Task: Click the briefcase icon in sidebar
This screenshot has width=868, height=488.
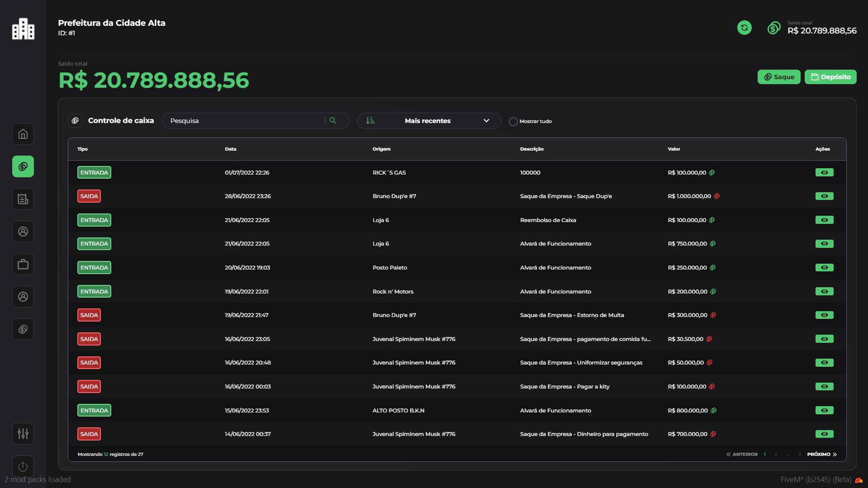Action: point(23,264)
